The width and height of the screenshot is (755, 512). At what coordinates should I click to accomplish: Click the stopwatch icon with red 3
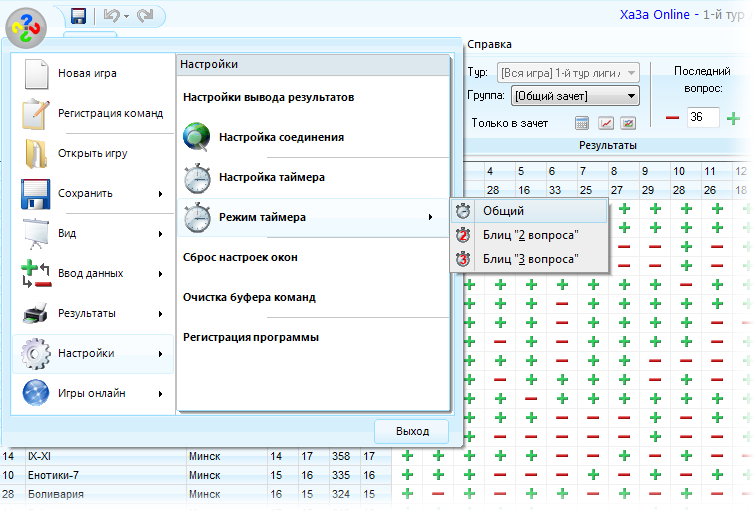click(x=463, y=259)
